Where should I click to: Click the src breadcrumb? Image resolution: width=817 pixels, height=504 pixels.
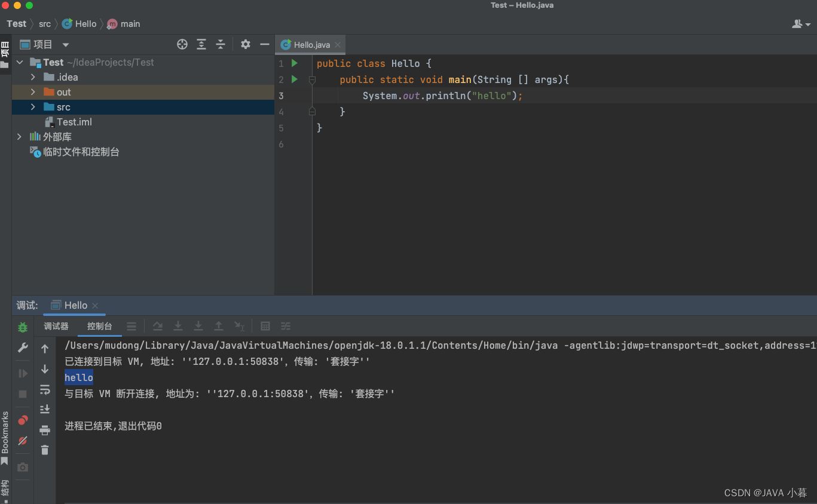pos(45,24)
